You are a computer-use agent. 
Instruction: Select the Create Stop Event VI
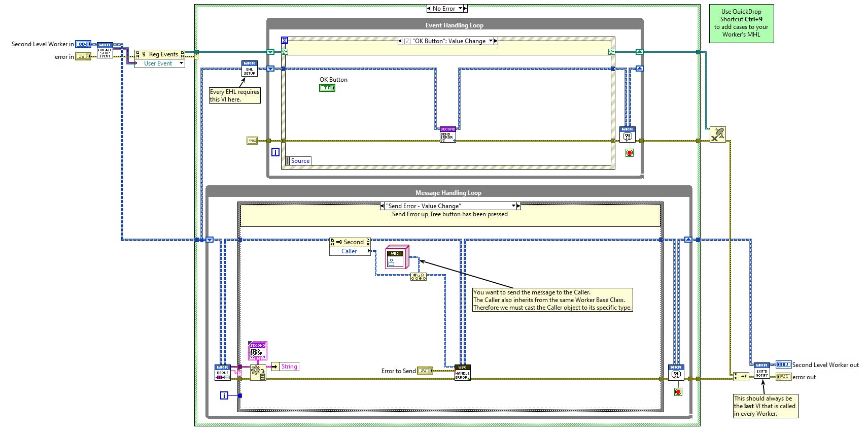[105, 50]
